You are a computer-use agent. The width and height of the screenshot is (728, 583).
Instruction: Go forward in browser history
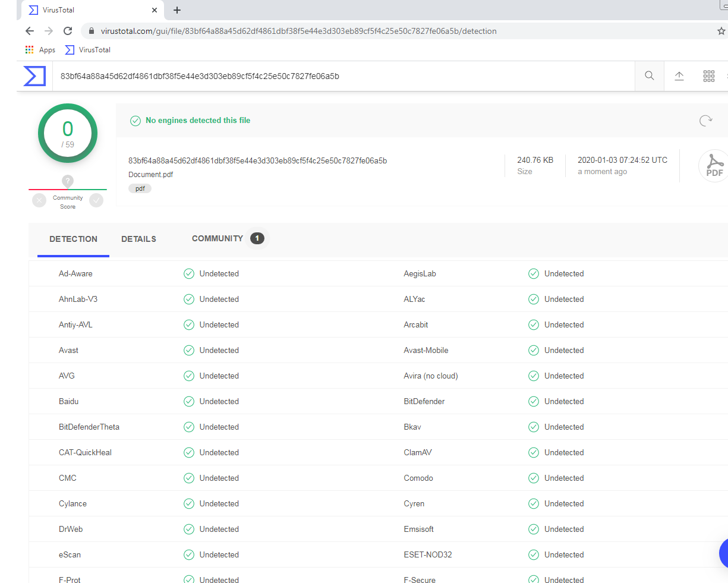[49, 31]
